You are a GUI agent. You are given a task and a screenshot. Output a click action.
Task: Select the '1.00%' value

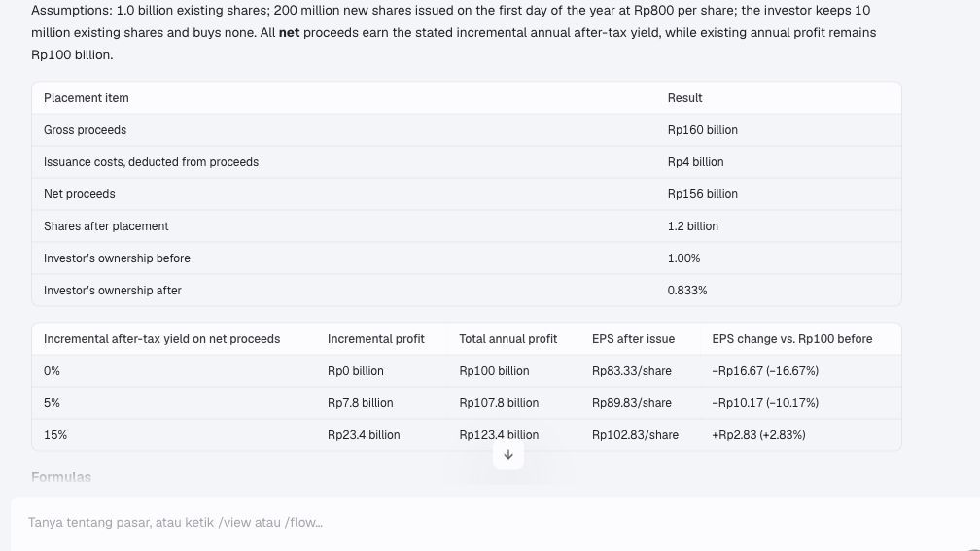pyautogui.click(x=683, y=258)
